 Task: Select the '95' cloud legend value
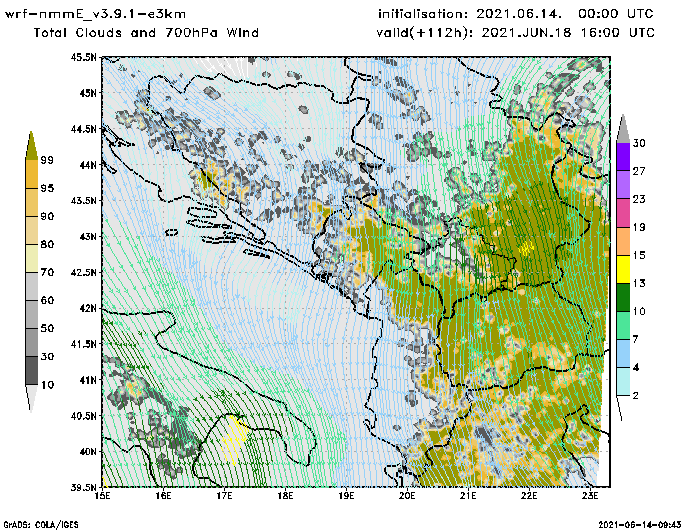point(47,188)
